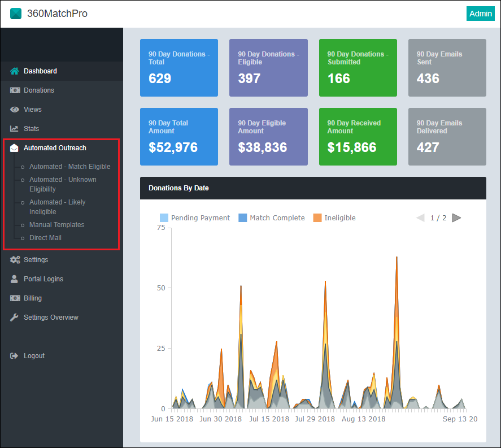Click the Logout exit icon
This screenshot has height=448, width=501.
[14, 356]
